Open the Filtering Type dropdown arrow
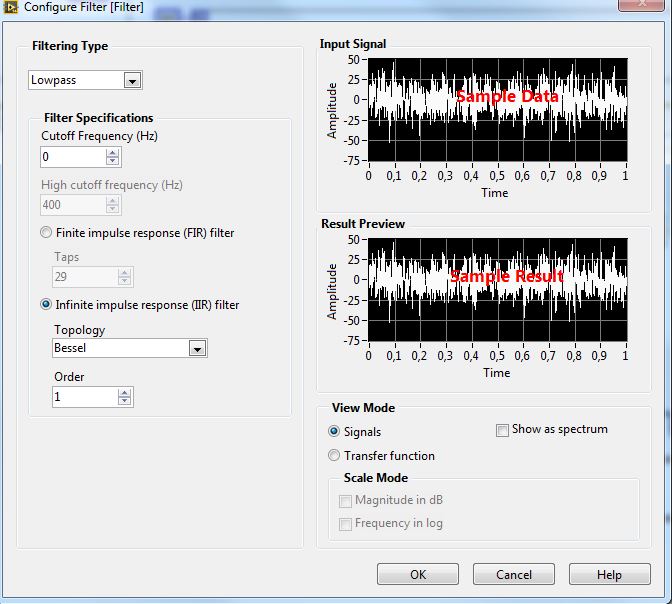 pos(132,80)
